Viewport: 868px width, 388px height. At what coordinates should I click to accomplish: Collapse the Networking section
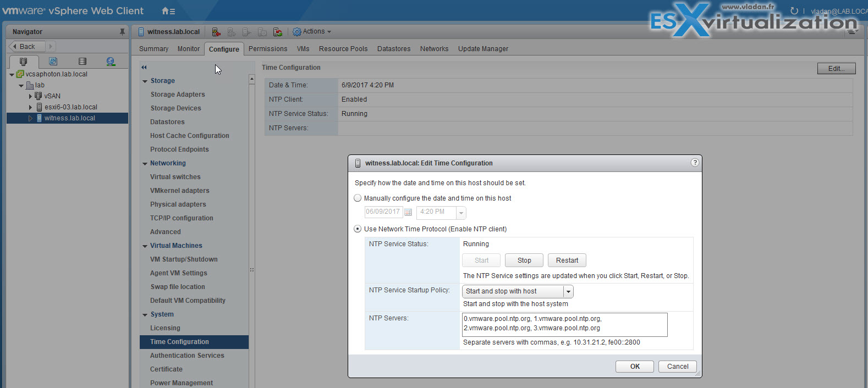[145, 163]
